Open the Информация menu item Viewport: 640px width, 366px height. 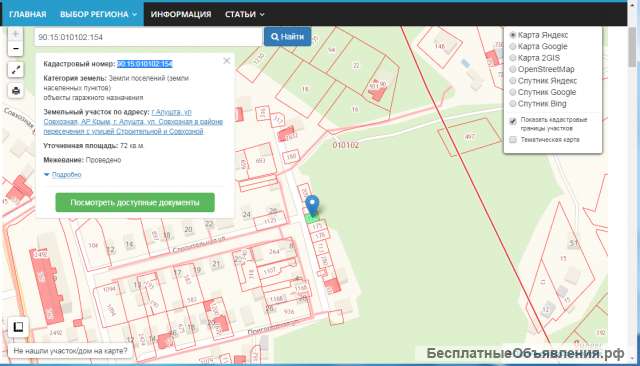[x=181, y=14]
